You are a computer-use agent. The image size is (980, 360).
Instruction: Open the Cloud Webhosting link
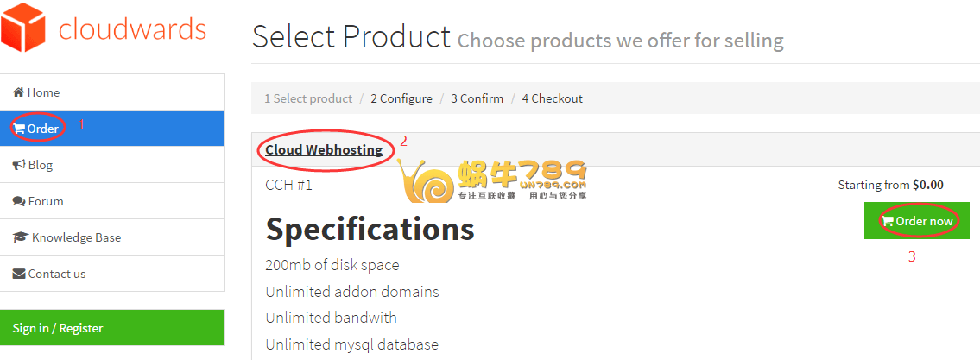point(324,150)
